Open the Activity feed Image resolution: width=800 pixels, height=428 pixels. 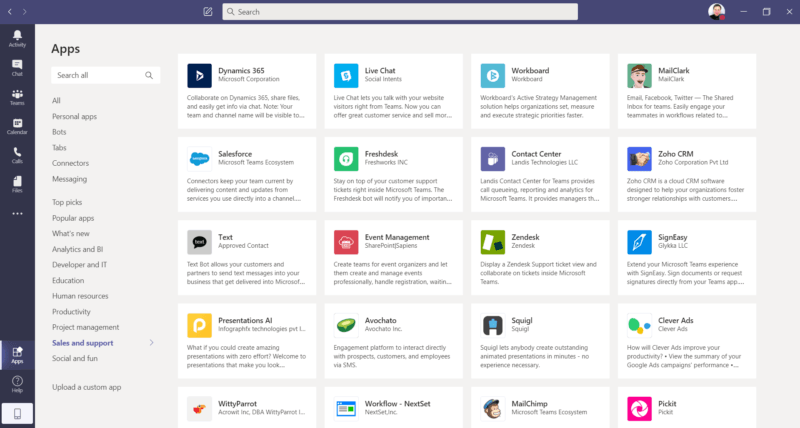pyautogui.click(x=17, y=38)
